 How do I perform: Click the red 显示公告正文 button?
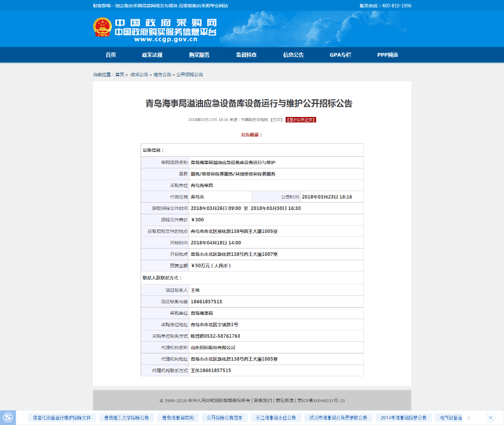[x=301, y=119]
